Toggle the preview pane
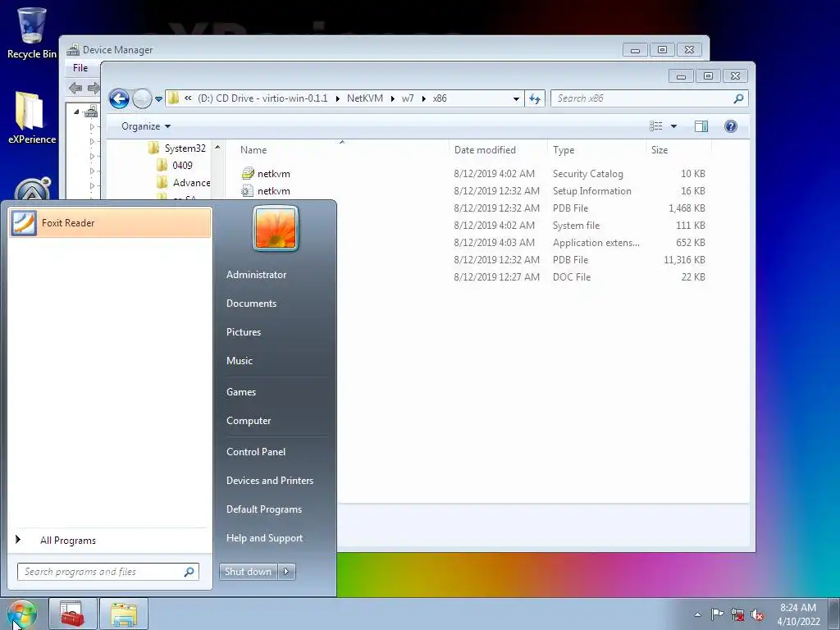The height and width of the screenshot is (630, 840). [x=701, y=126]
